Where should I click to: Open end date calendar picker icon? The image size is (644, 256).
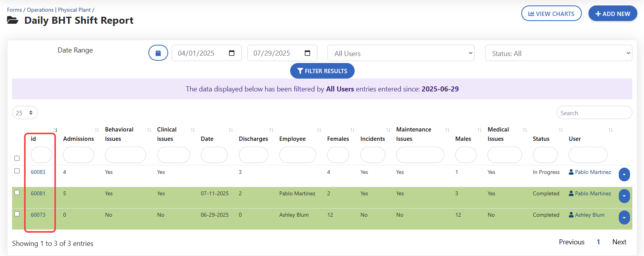[x=308, y=53]
